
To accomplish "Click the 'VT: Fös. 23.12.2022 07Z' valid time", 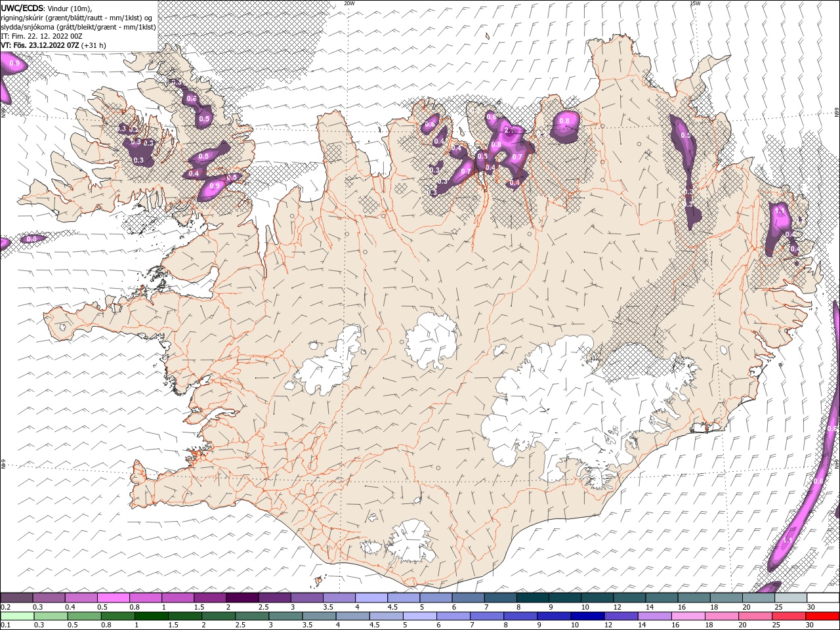I will click(x=40, y=45).
